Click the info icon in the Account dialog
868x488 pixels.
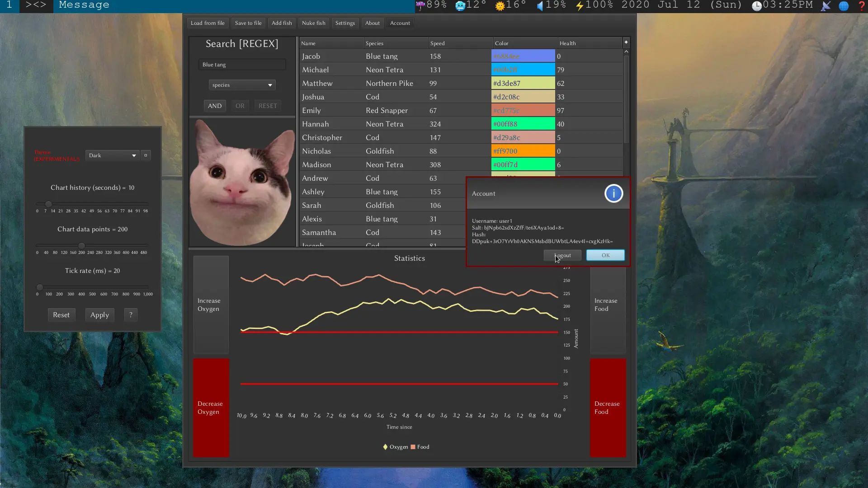(613, 193)
